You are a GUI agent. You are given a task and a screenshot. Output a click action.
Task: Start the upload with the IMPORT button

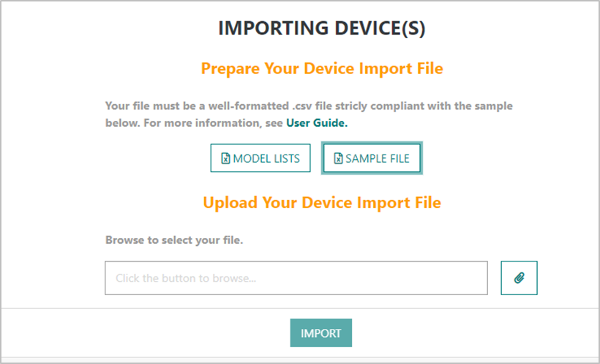pos(321,333)
